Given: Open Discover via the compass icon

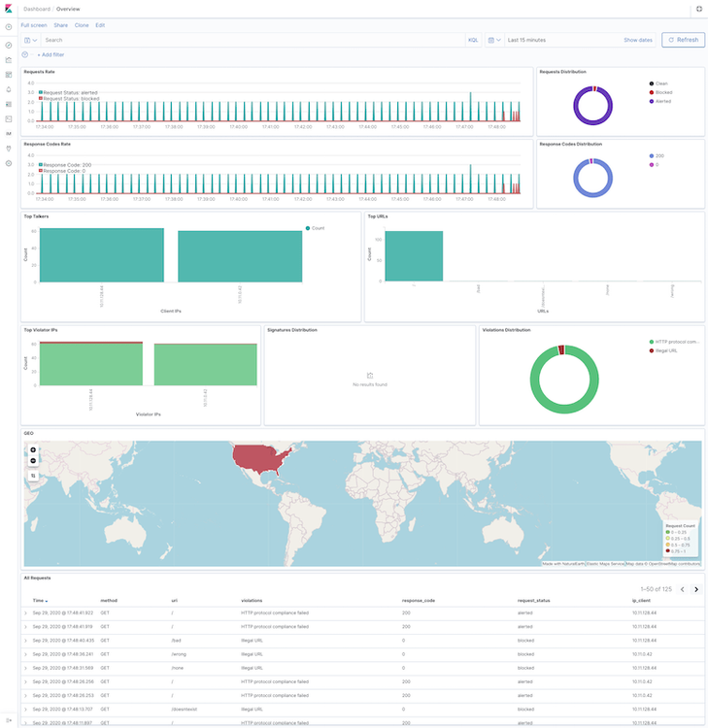Looking at the screenshot, I should coord(9,46).
